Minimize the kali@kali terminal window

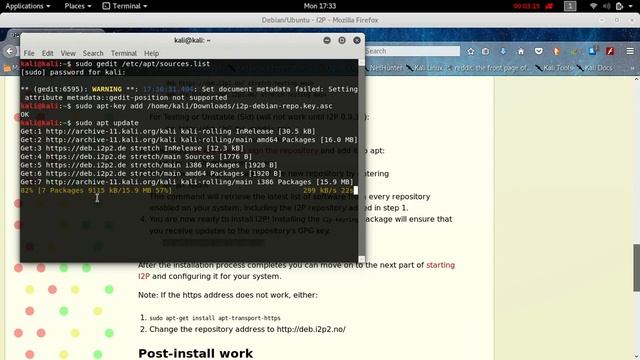click(x=327, y=40)
